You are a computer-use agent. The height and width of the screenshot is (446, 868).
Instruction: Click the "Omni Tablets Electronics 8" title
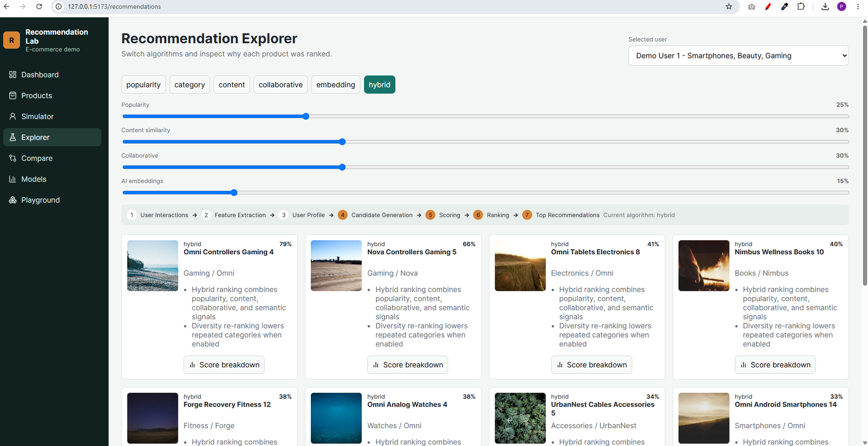point(596,252)
